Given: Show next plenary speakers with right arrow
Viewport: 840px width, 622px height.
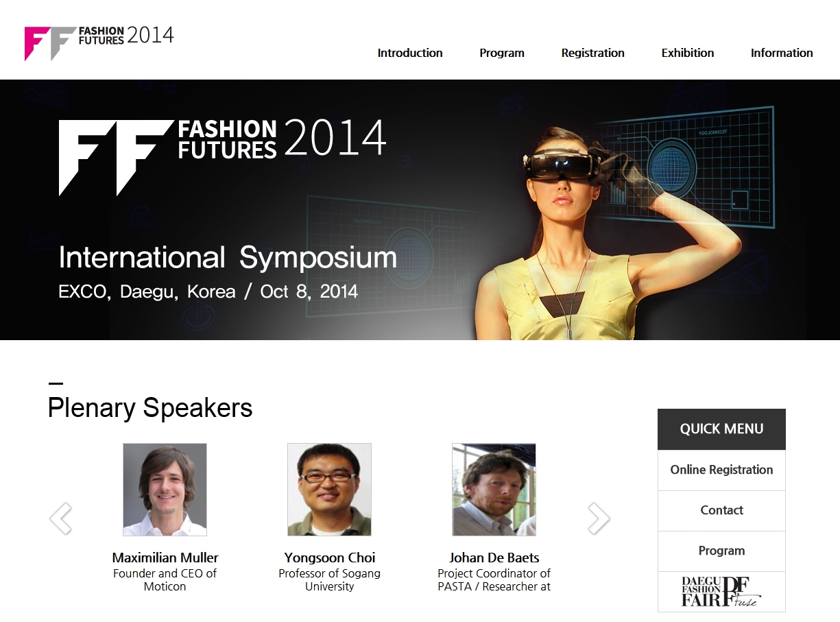Looking at the screenshot, I should point(599,518).
